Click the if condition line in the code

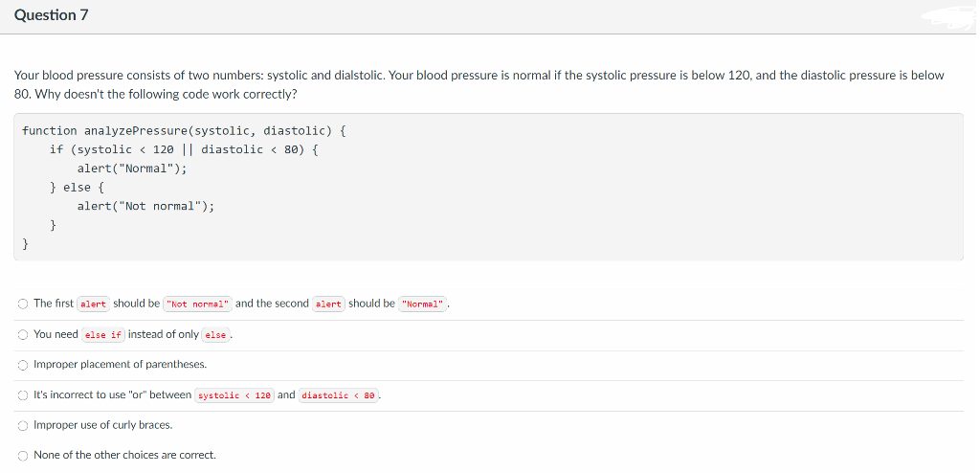point(184,149)
